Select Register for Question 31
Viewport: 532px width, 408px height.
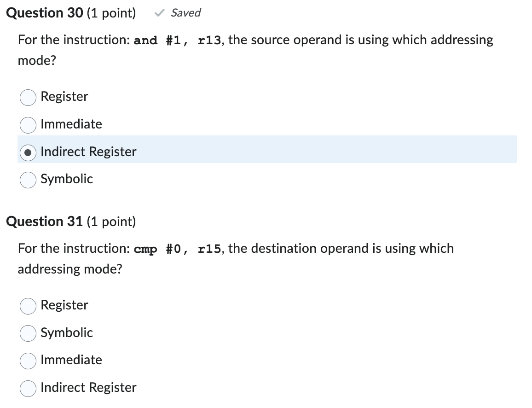28,306
